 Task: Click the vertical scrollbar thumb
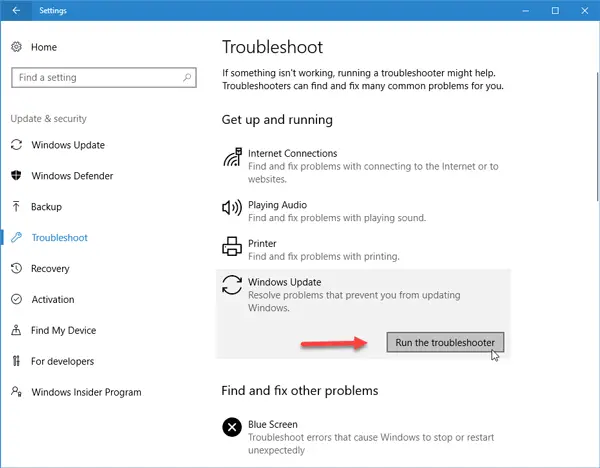[x=597, y=136]
